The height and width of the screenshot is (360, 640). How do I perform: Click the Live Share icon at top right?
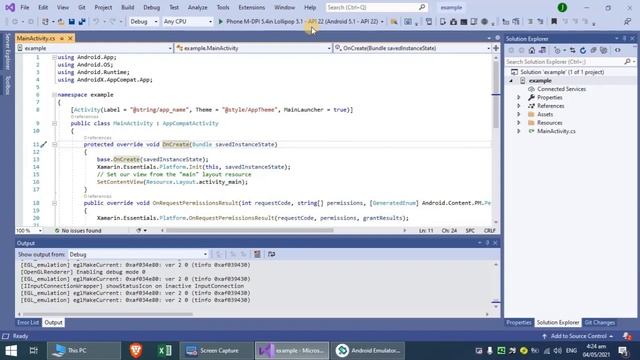[x=627, y=22]
